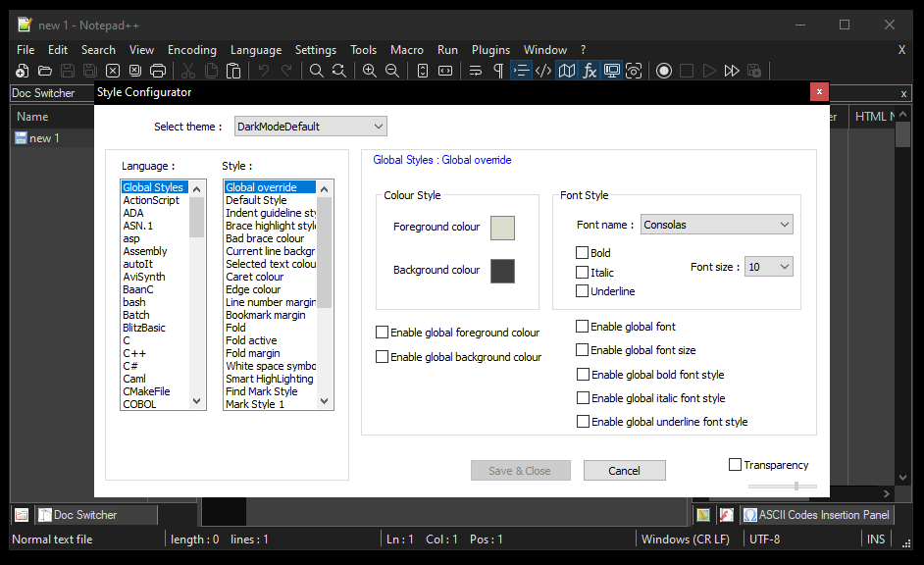Click the Zoom In toolbar icon
Image resolution: width=924 pixels, height=565 pixels.
[x=370, y=70]
